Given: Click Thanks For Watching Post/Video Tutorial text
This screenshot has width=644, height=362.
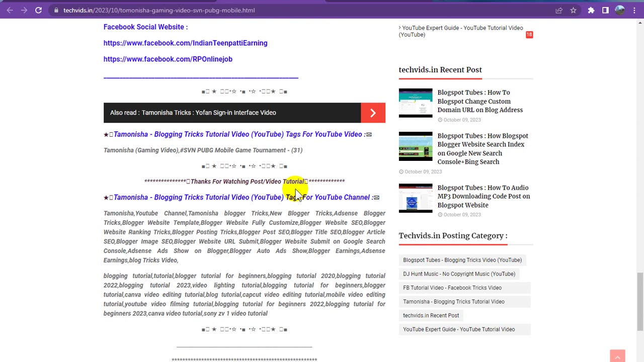Looking at the screenshot, I should (x=247, y=182).
